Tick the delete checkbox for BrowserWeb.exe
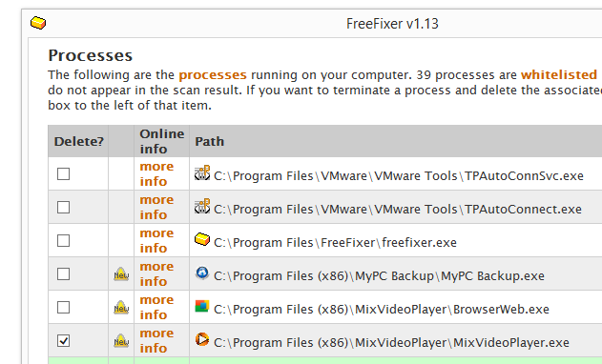The height and width of the screenshot is (364, 602). [x=63, y=308]
